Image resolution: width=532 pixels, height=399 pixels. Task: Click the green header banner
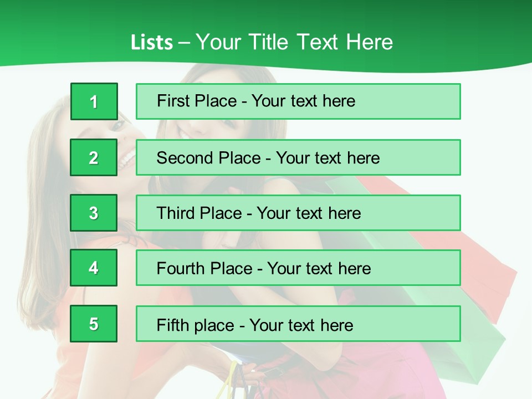(266, 34)
